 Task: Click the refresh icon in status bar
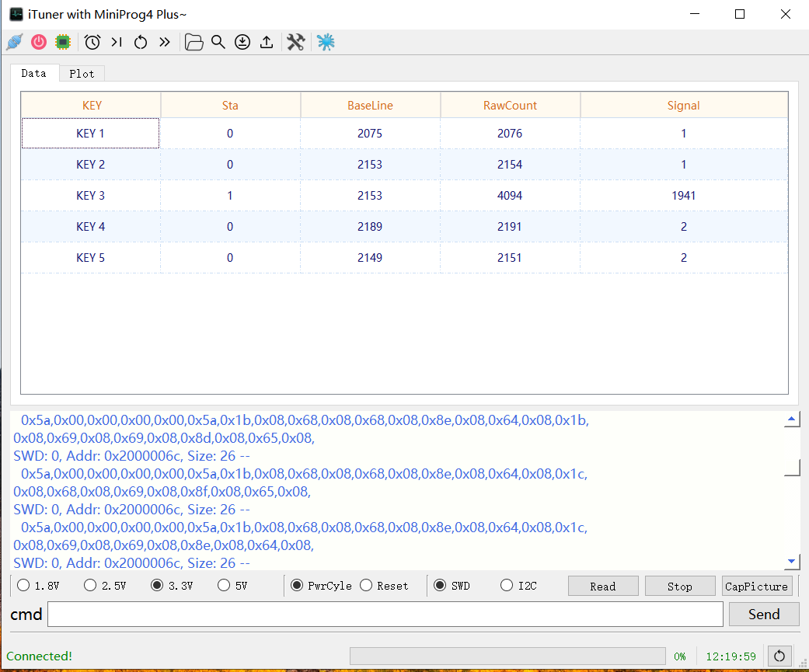[x=779, y=656]
